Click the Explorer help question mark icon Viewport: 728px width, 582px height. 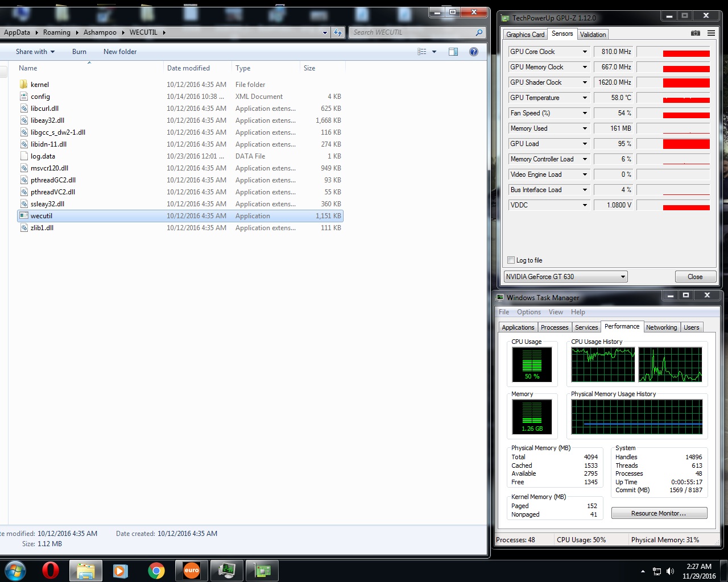click(x=473, y=52)
